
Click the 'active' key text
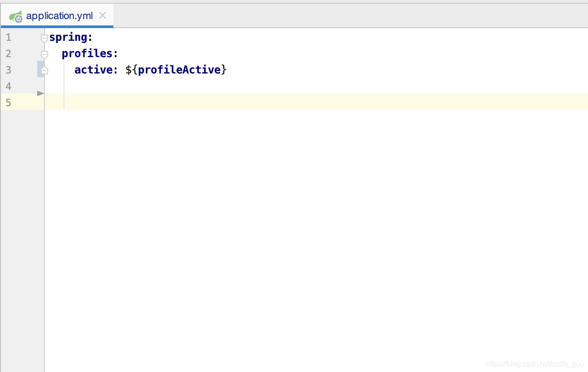tap(93, 70)
